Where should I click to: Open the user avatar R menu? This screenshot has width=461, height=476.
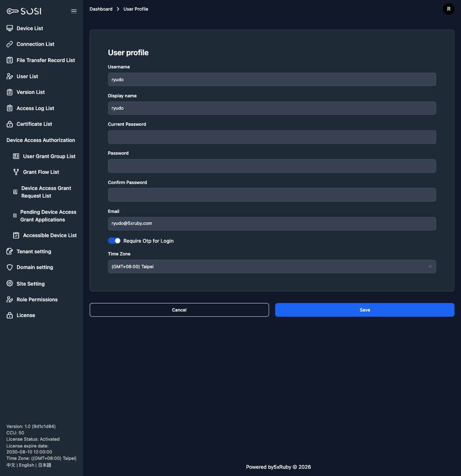point(449,9)
